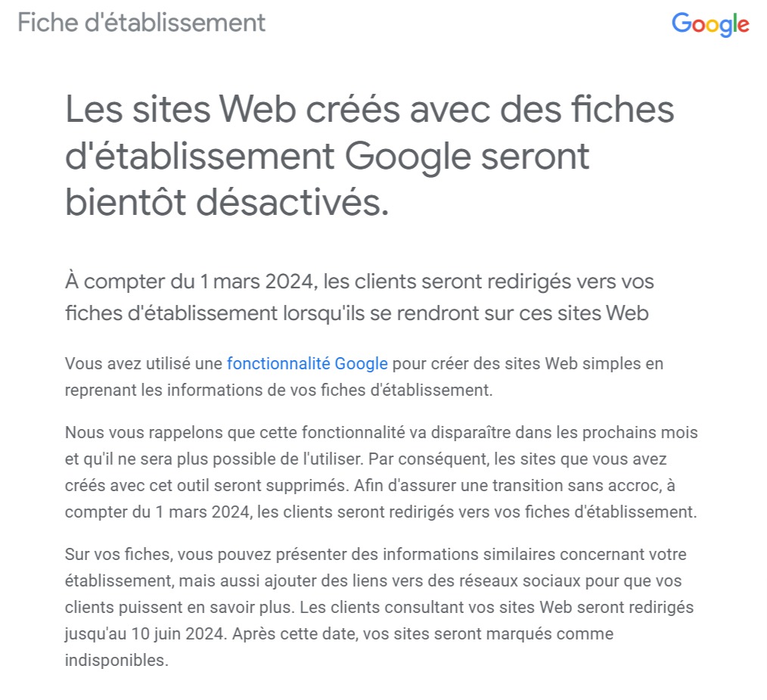Click the word 'désactivés.' in the headline

coord(293,202)
